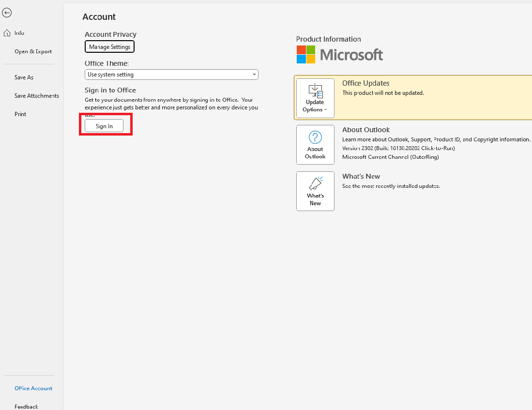Select Office Account in sidebar
This screenshot has width=532, height=410.
point(33,388)
